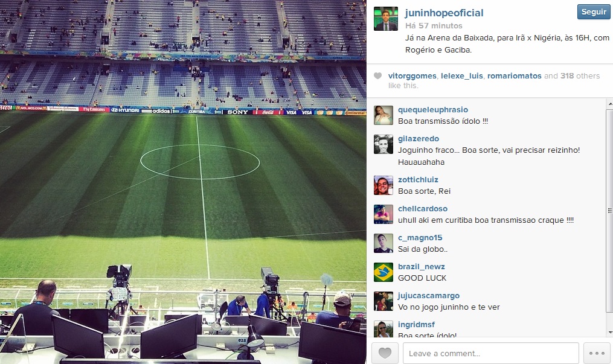This screenshot has width=613, height=364.
Task: Click the stadium photo
Action: coord(183,182)
